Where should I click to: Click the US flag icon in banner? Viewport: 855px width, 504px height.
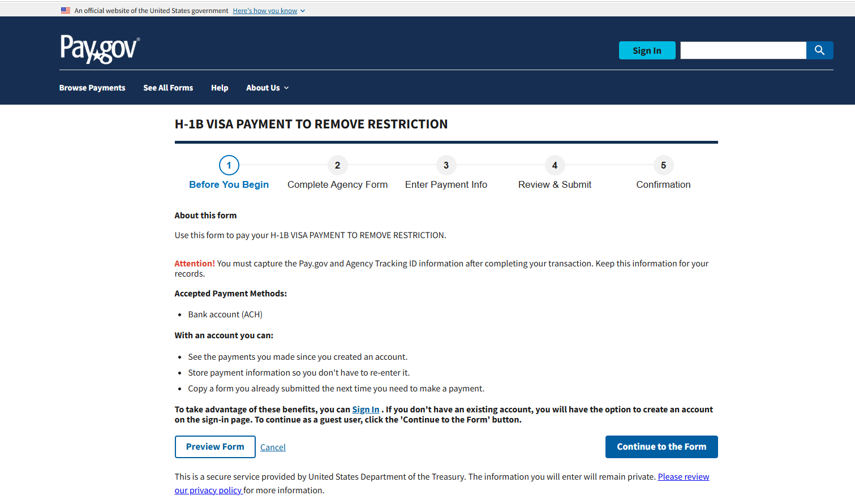(66, 10)
